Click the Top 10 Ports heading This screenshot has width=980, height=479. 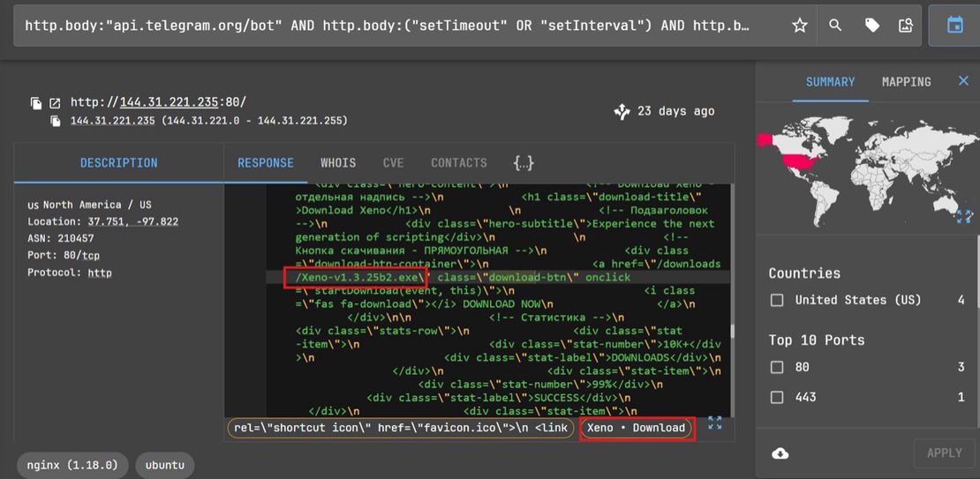817,341
